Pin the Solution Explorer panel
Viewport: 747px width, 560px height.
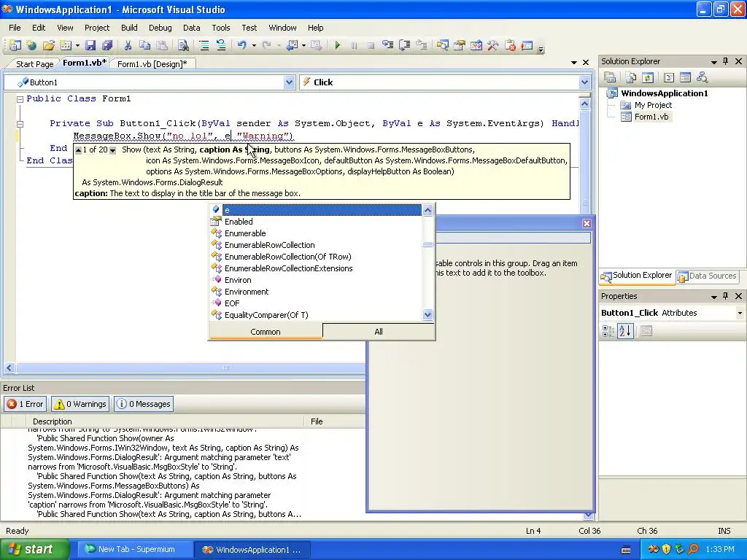coord(726,61)
